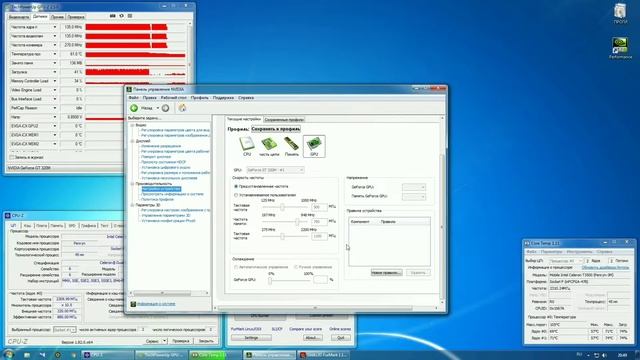The width and height of the screenshot is (640, 360).
Task: Open the SPD tab in CPU-Z
Action: [72, 225]
